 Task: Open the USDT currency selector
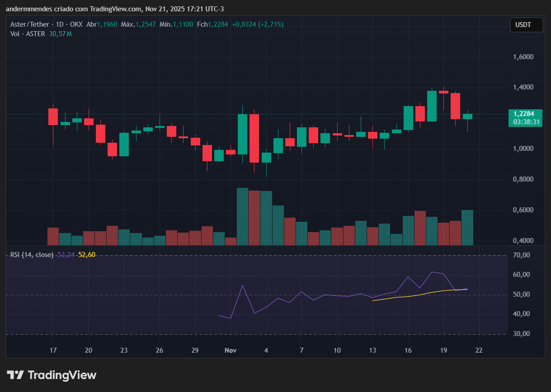coord(526,25)
